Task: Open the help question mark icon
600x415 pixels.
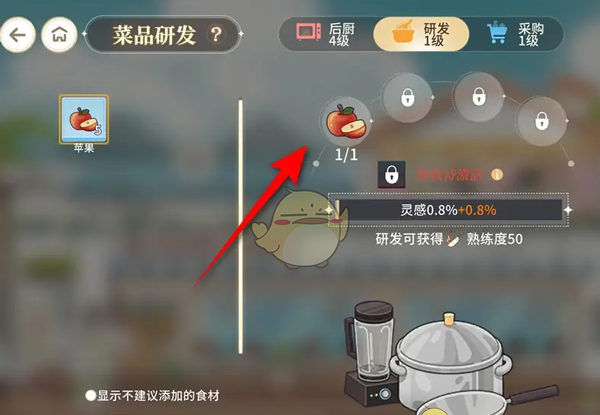Action: [216, 34]
